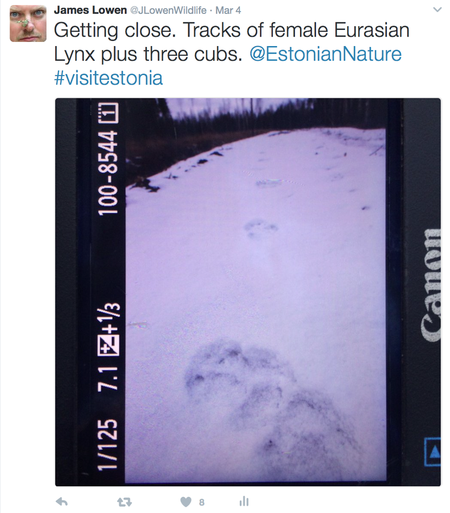The width and height of the screenshot is (450, 513).
Task: Click the exposure compensation icon in photo
Action: point(108,344)
